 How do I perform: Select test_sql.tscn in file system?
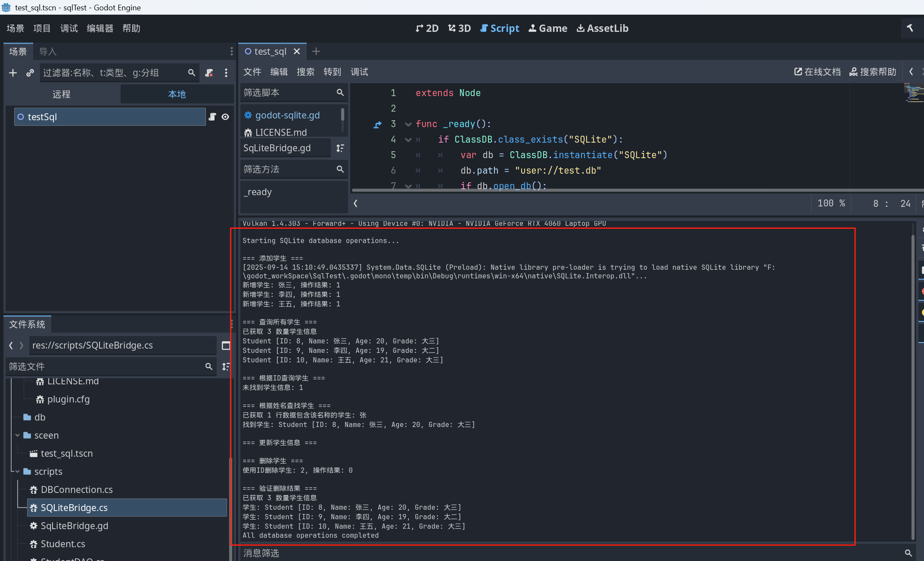click(x=61, y=454)
